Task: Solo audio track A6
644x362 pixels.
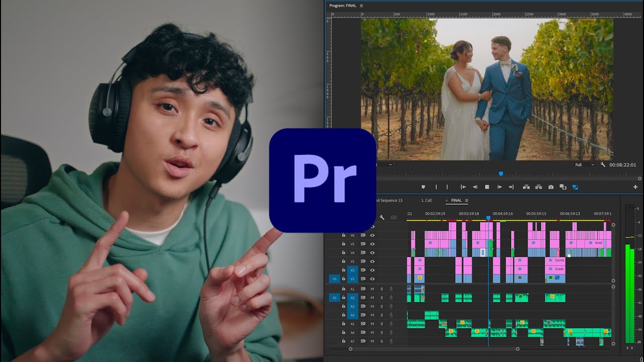Action: coord(381,332)
